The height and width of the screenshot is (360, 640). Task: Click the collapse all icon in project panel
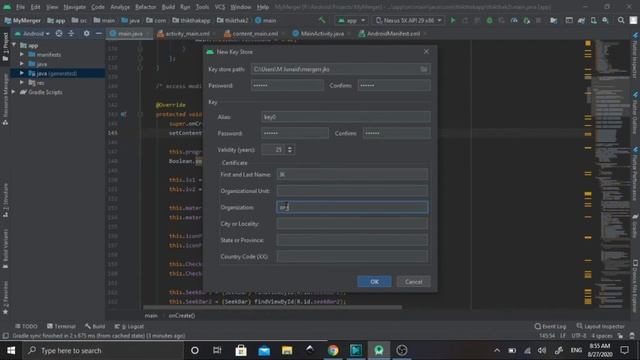[x=71, y=33]
